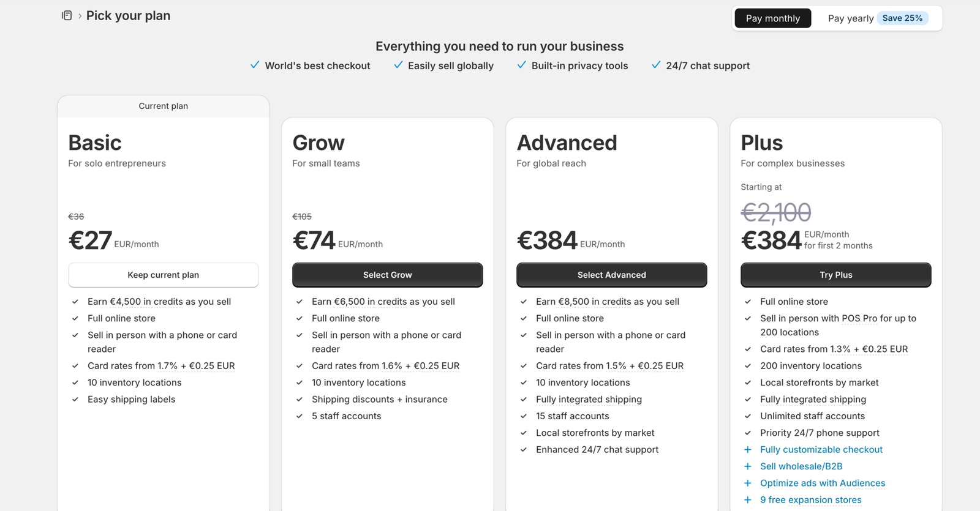Viewport: 980px width, 511px height.
Task: Click the breadcrumb chevron before Pick your plan
Action: [80, 16]
